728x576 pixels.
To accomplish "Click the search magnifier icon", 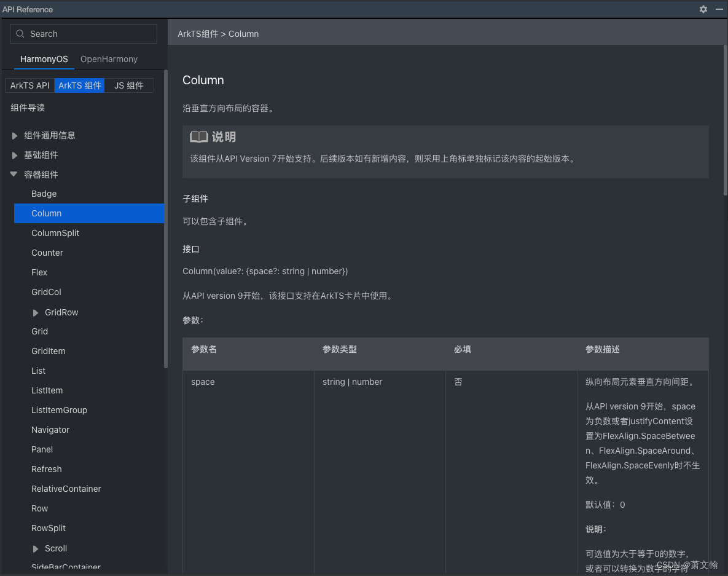I will pos(19,34).
